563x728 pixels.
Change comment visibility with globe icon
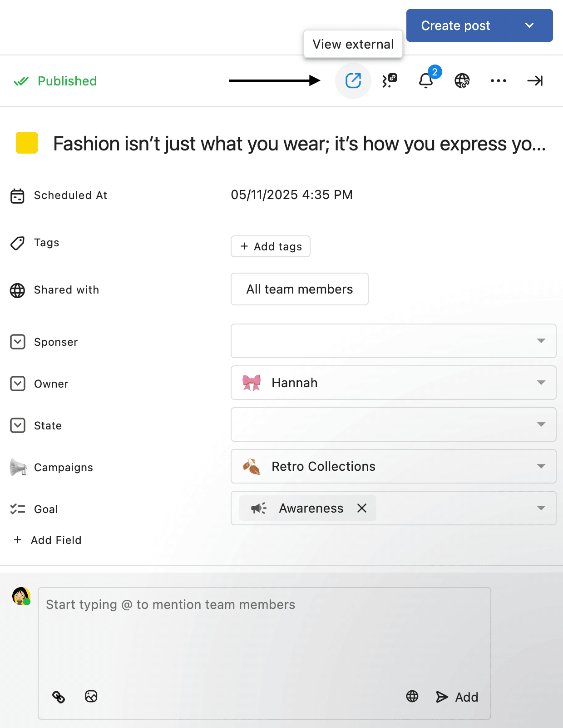(412, 697)
